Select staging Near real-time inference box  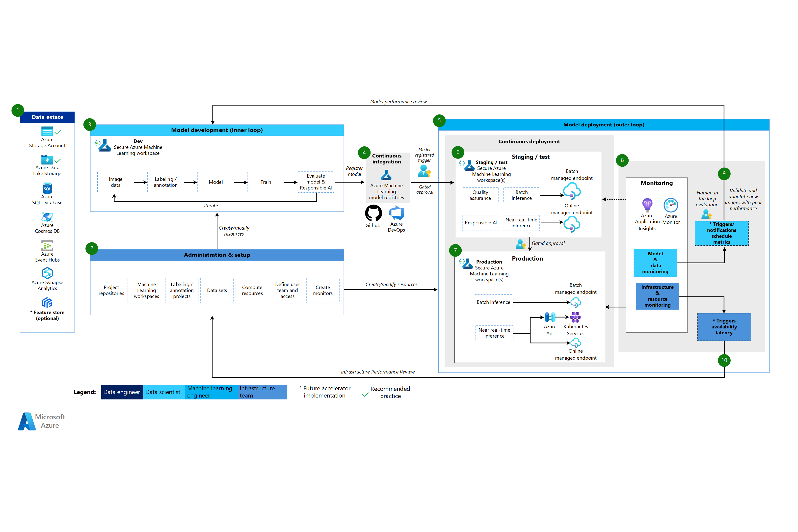(x=522, y=223)
